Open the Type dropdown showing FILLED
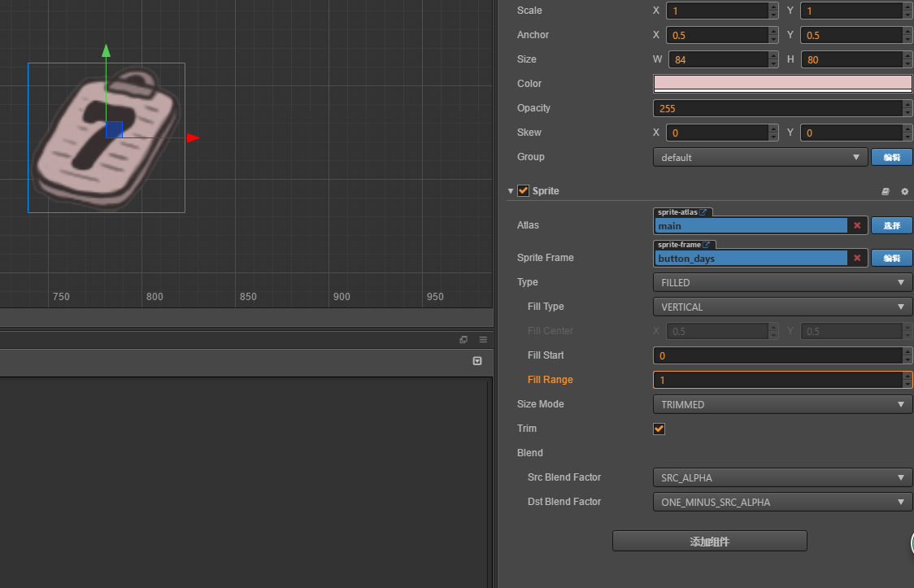 pos(781,282)
